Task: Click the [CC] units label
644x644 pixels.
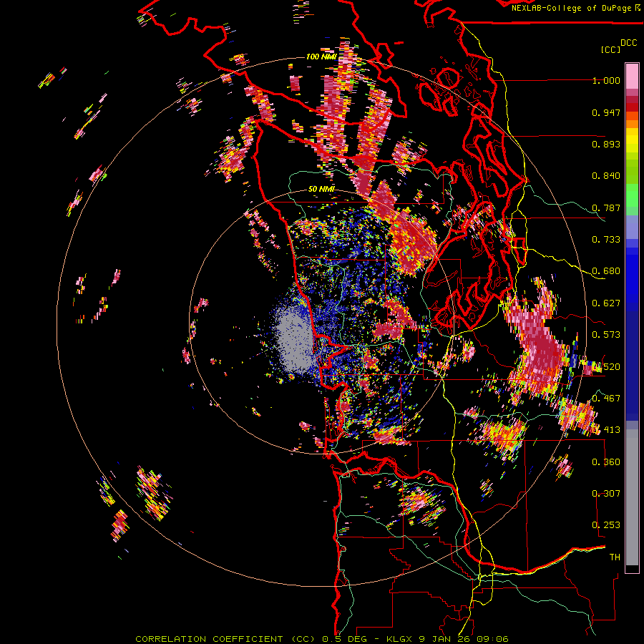Action: point(611,49)
